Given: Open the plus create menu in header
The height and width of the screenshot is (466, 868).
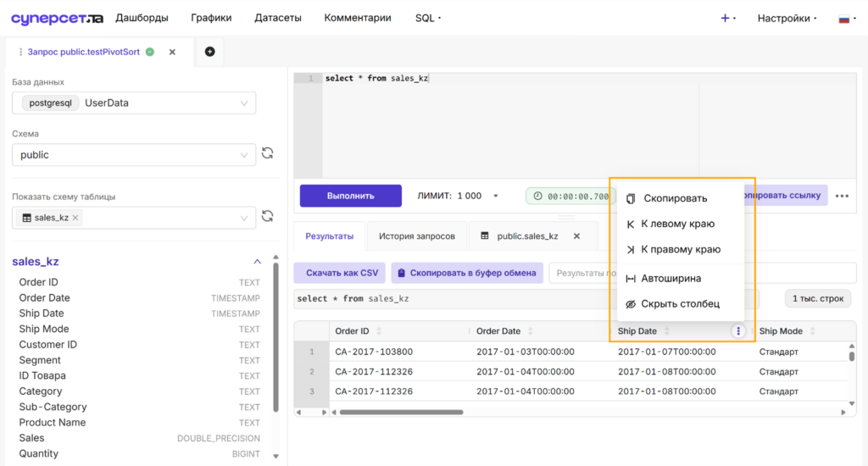Looking at the screenshot, I should click(727, 19).
